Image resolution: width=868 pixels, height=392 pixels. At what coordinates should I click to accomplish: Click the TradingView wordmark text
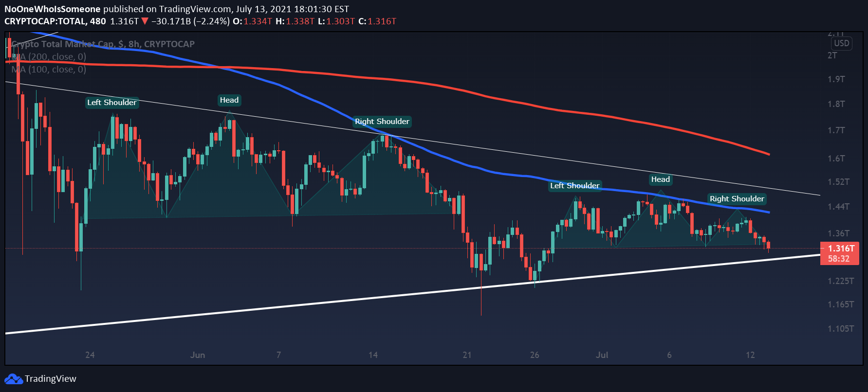click(51, 379)
